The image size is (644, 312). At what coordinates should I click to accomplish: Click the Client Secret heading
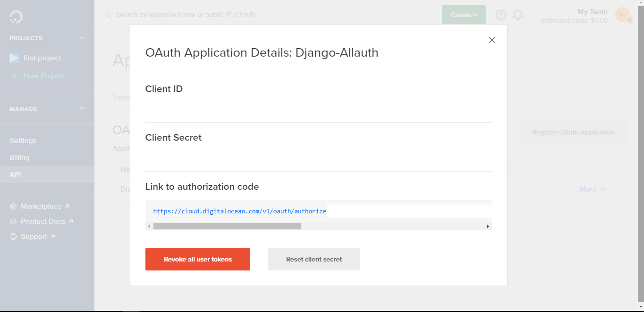173,138
